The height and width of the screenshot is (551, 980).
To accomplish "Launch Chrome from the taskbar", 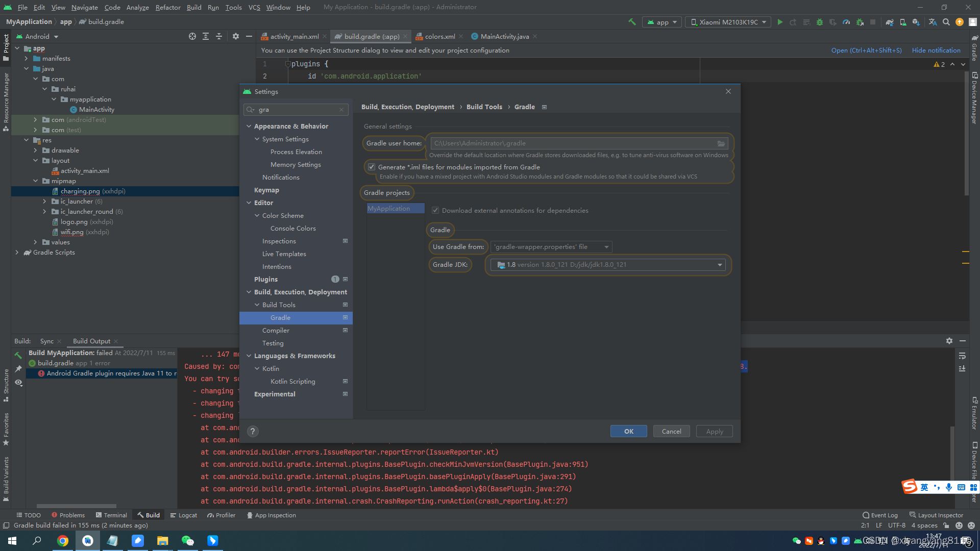I will (x=62, y=540).
